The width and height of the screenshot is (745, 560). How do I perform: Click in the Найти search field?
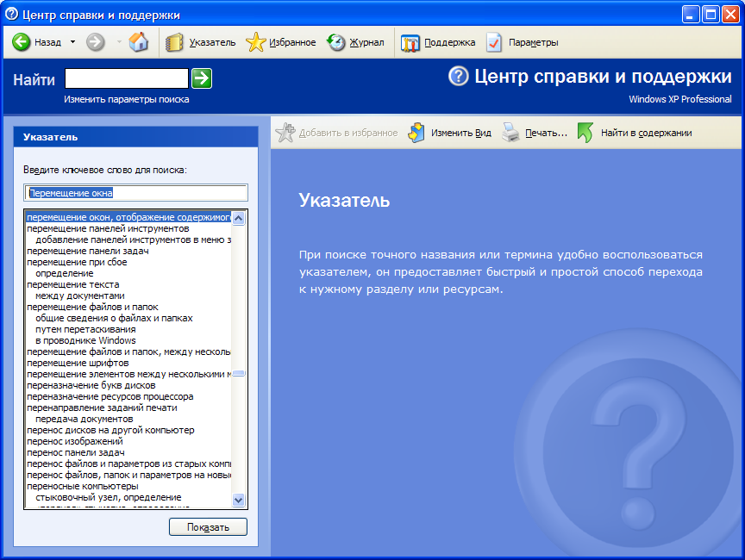[127, 78]
